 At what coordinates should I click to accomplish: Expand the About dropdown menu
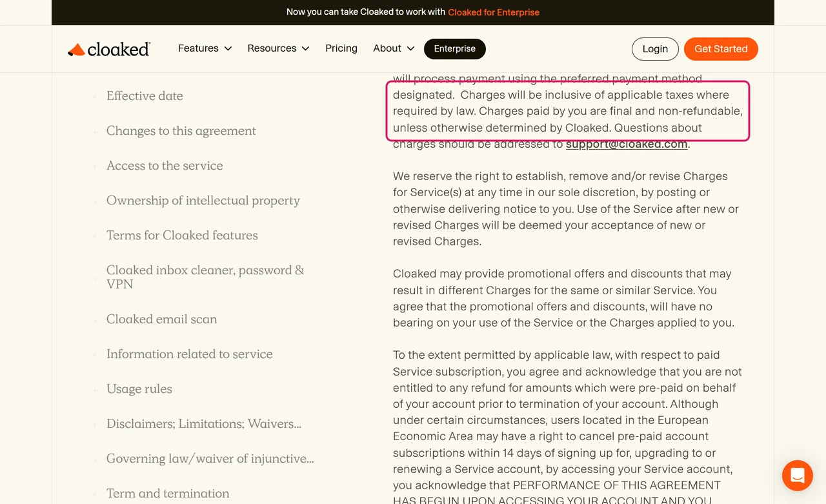(x=394, y=48)
